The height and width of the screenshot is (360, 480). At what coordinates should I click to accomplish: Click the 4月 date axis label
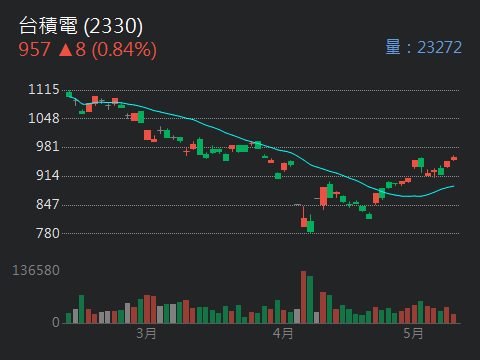283,333
